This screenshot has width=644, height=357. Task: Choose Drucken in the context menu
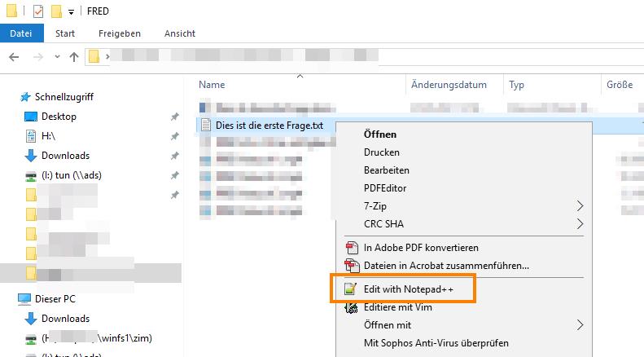click(x=382, y=152)
